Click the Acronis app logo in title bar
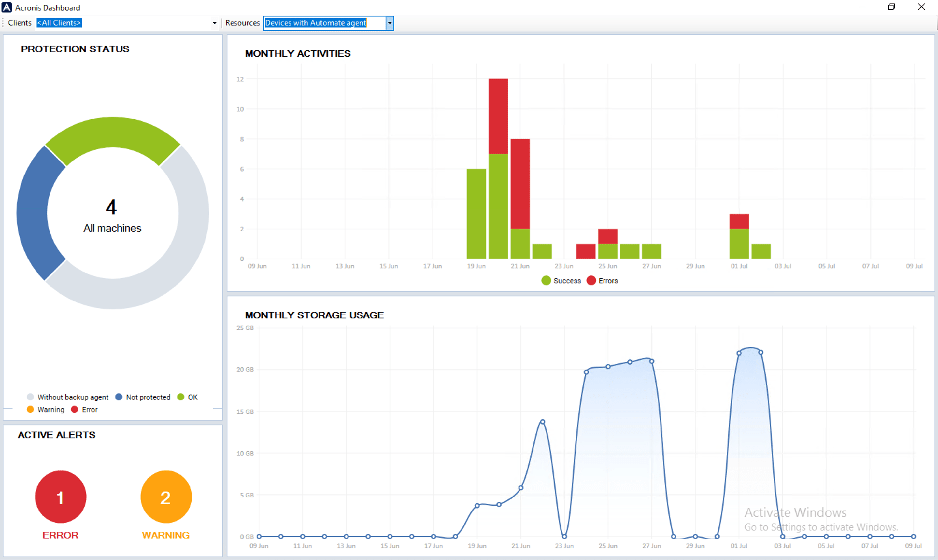This screenshot has height=560, width=938. coord(7,7)
